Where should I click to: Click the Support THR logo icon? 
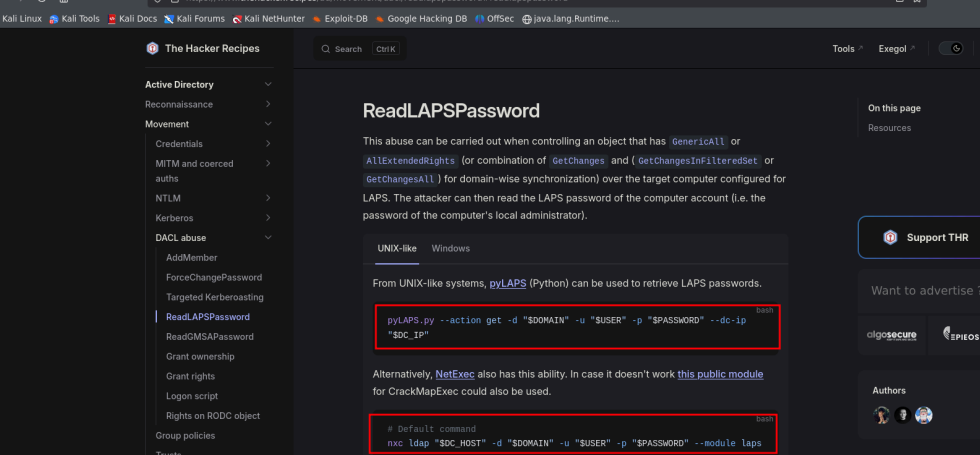tap(890, 238)
